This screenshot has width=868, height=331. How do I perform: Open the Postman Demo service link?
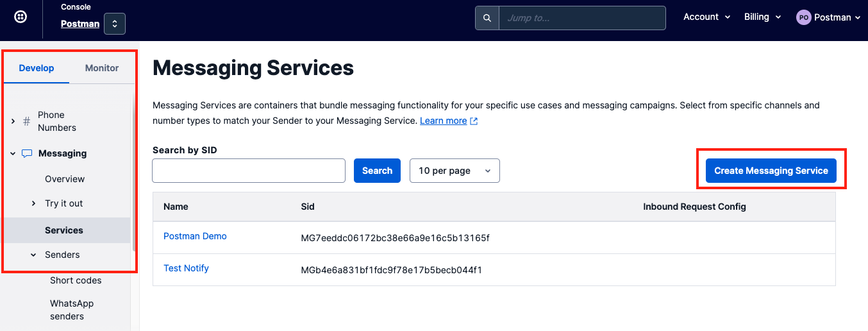pyautogui.click(x=195, y=236)
